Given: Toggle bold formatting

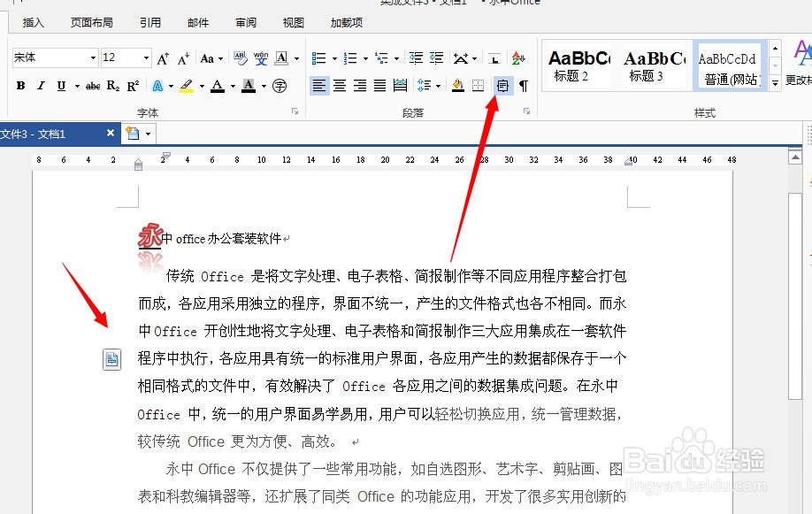Looking at the screenshot, I should (20, 86).
